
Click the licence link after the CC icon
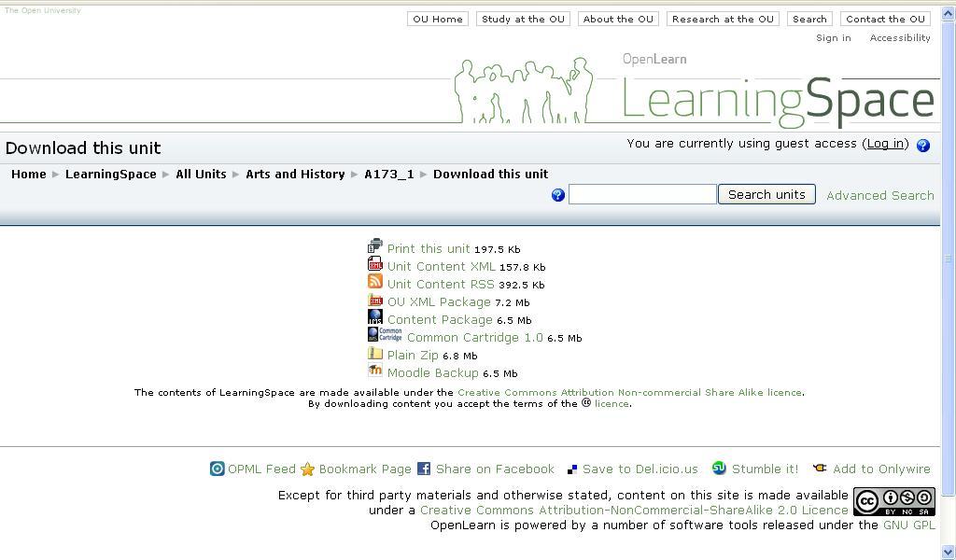coord(612,403)
